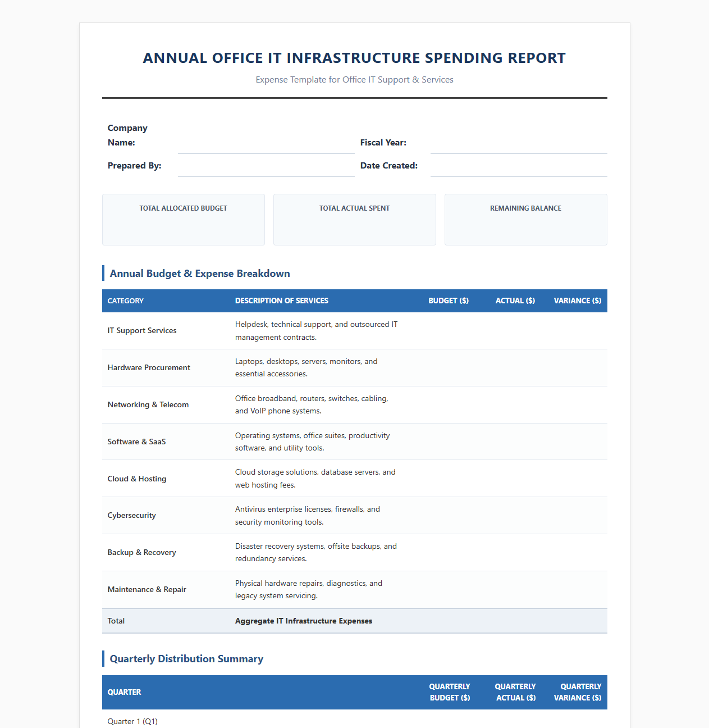Click the Physical hardware repairs description
This screenshot has width=709, height=728.
click(309, 590)
